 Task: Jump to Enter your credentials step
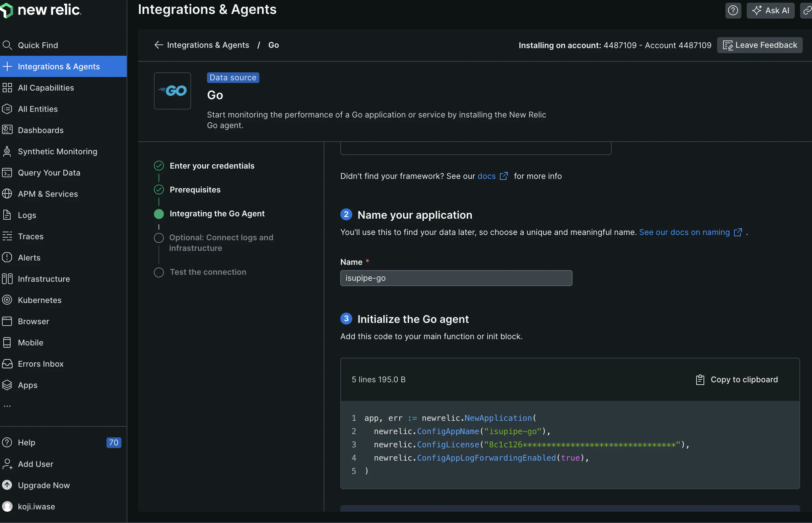[212, 166]
